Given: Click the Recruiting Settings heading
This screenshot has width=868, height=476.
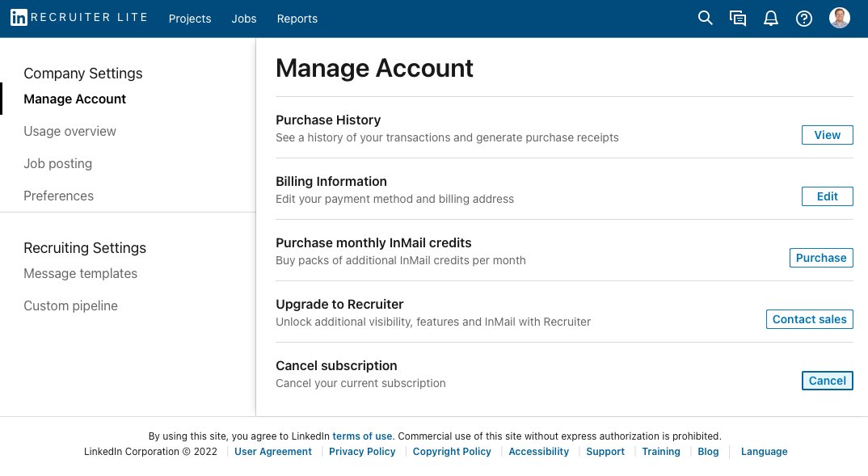Looking at the screenshot, I should click(x=85, y=248).
